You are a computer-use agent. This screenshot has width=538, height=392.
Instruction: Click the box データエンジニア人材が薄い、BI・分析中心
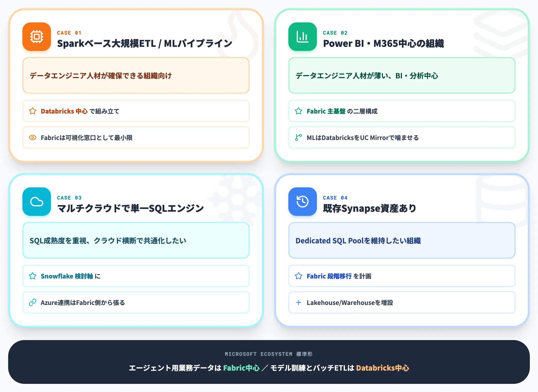[402, 75]
